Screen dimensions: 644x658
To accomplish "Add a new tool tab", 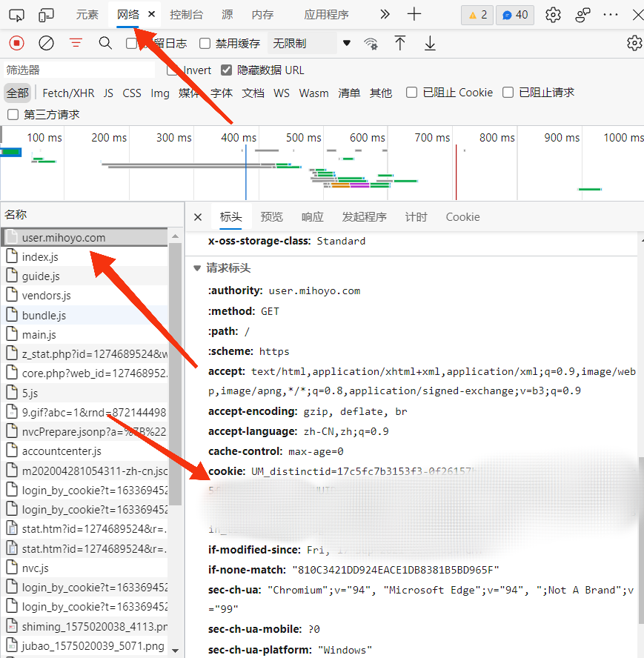I will pos(414,15).
